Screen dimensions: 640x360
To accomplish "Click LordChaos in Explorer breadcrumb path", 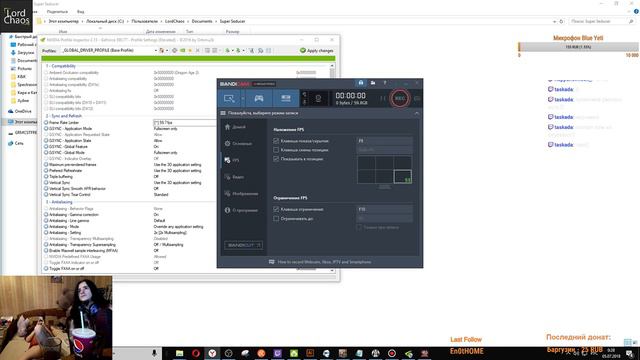I will tap(175, 21).
